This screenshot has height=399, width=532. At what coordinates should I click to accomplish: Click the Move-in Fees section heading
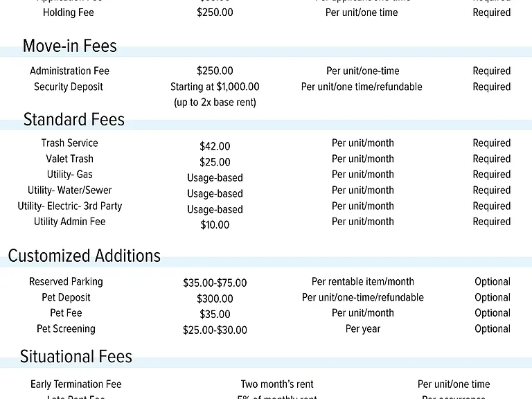[69, 46]
